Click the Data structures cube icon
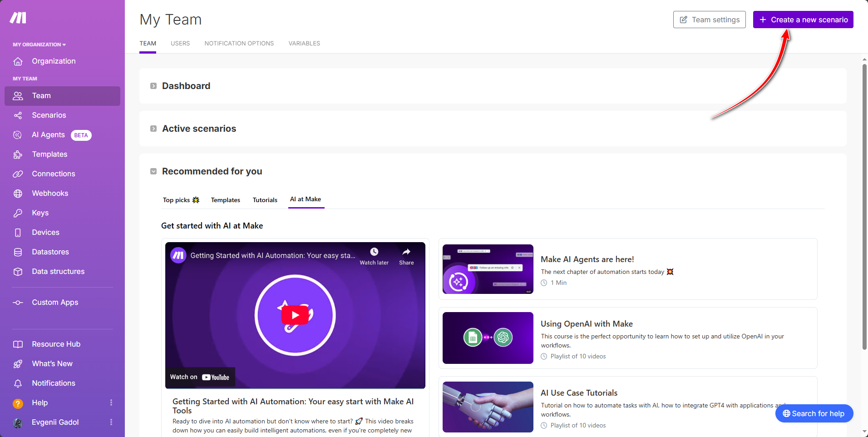 click(x=18, y=272)
